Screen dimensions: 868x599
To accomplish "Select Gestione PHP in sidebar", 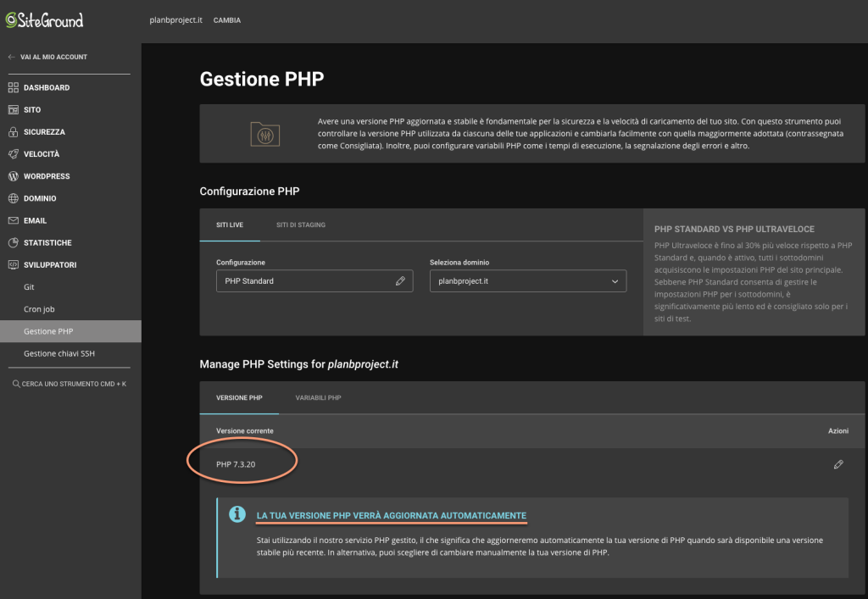I will [70, 330].
